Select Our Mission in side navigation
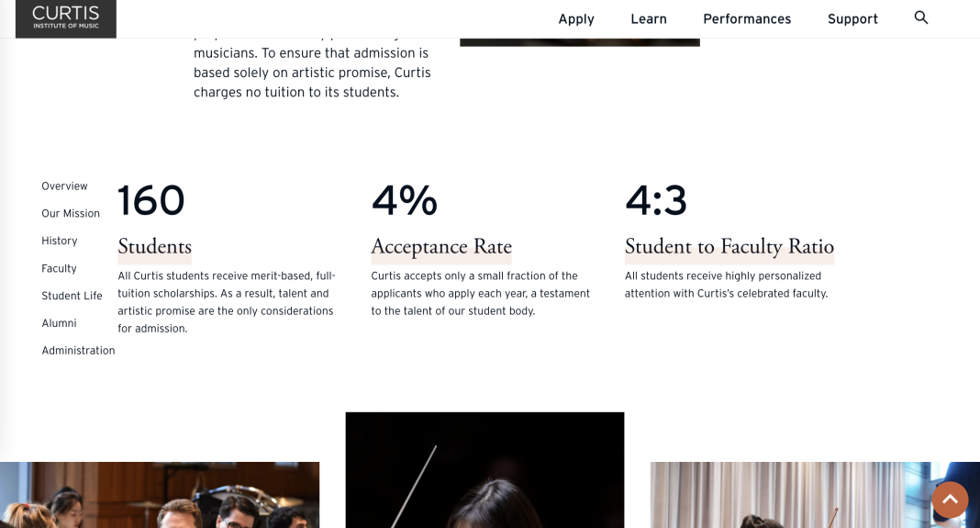 (71, 214)
